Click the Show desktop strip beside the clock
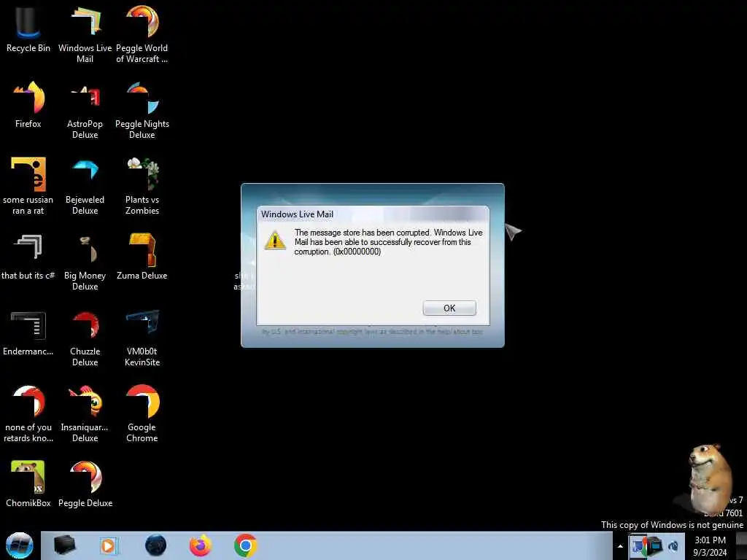 (x=741, y=545)
